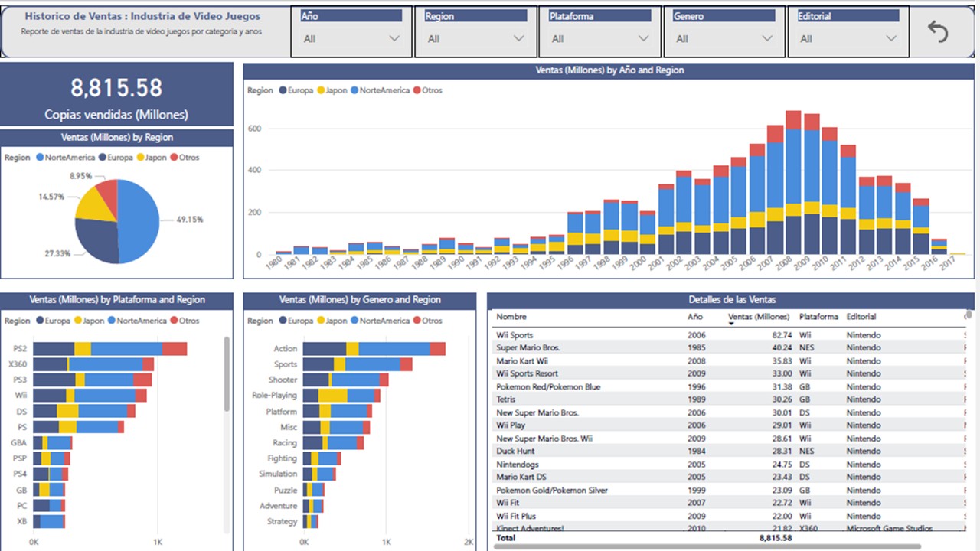The image size is (980, 551).
Task: Expand the Plataforma filter dropdown
Action: (x=599, y=39)
